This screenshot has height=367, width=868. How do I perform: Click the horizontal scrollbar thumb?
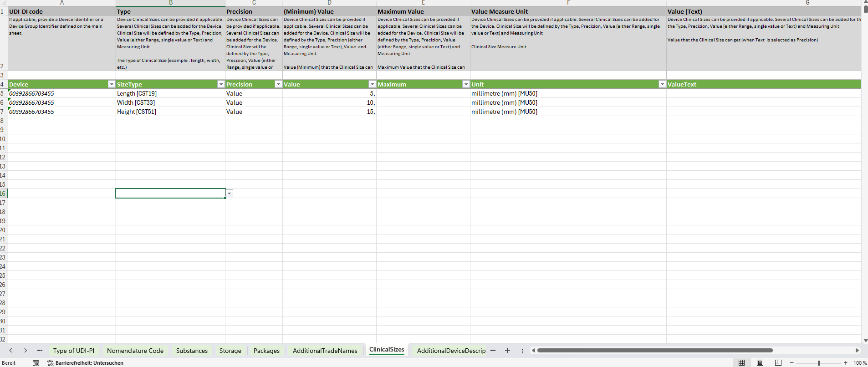coord(655,351)
